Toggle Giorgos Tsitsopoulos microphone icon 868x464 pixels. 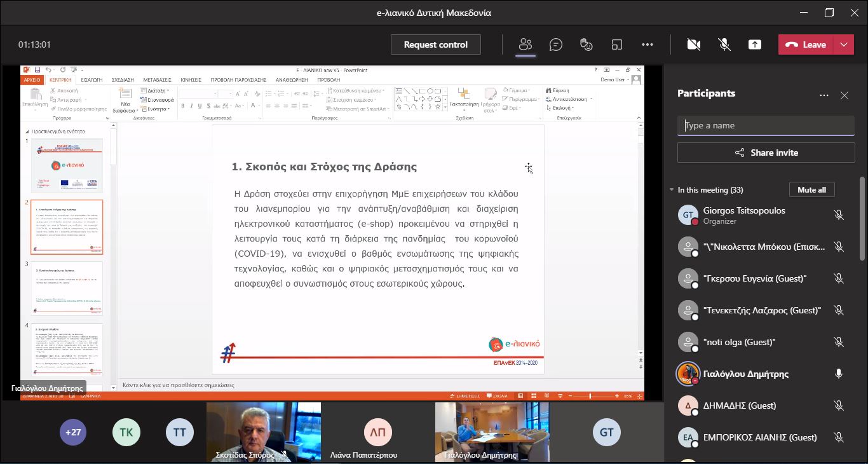tap(839, 215)
